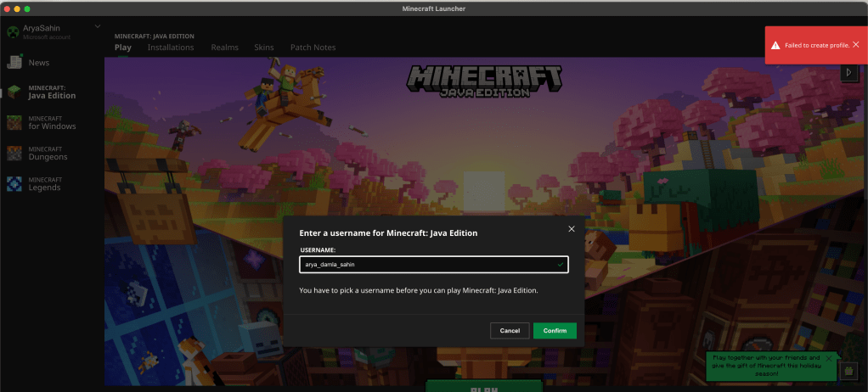
Task: Close the username dialog with X
Action: pos(572,229)
